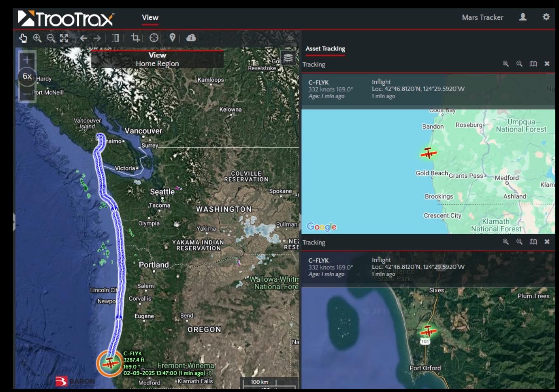Open the cloud info tool
Image resolution: width=559 pixels, height=392 pixels.
(x=191, y=38)
